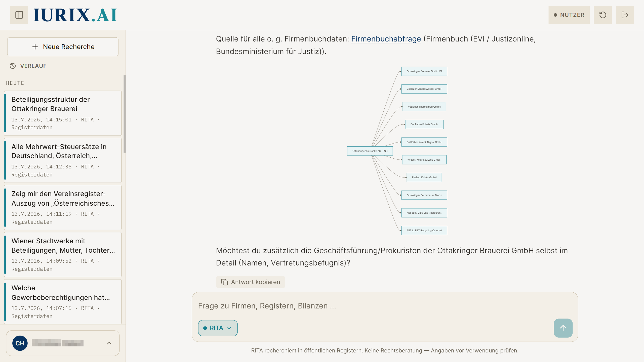Select Del Fabro Kolarik Digital node
644x362 pixels.
point(424,142)
